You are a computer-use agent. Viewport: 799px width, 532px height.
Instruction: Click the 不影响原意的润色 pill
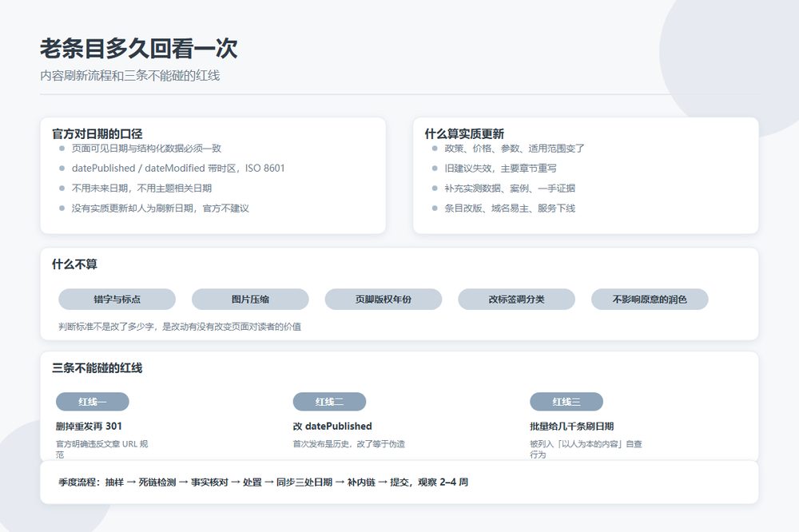(650, 299)
